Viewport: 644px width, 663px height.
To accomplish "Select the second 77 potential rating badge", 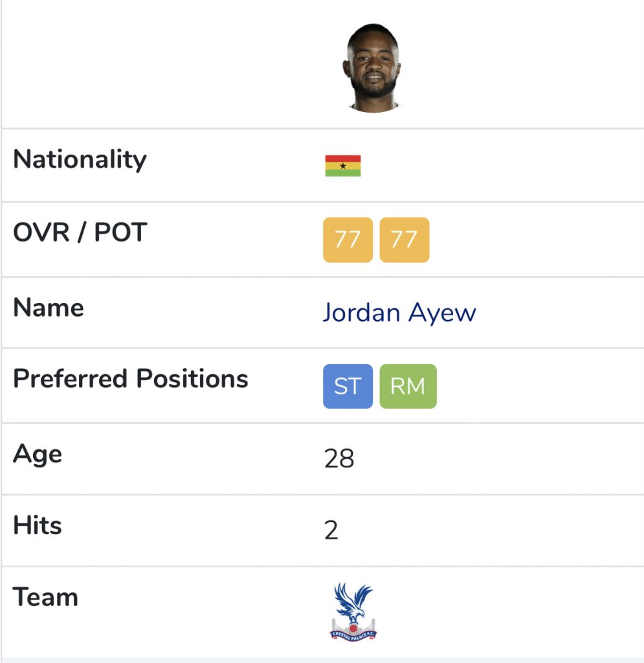I will coord(405,240).
